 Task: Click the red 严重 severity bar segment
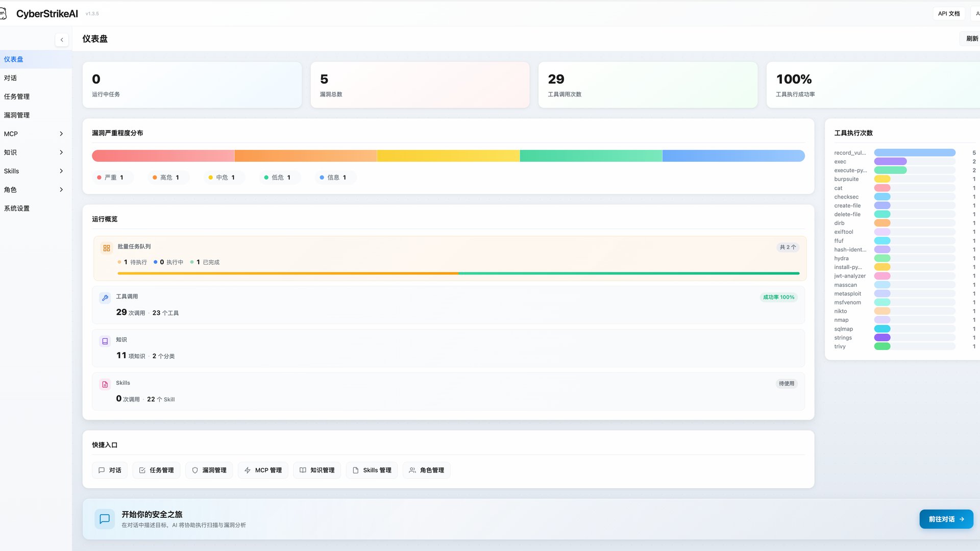pyautogui.click(x=163, y=156)
